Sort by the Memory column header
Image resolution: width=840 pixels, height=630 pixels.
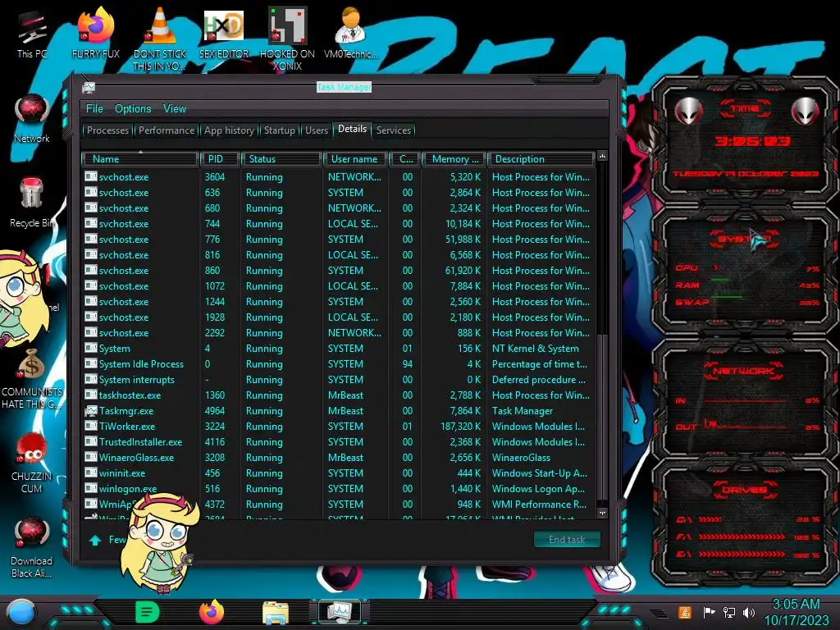click(x=454, y=159)
